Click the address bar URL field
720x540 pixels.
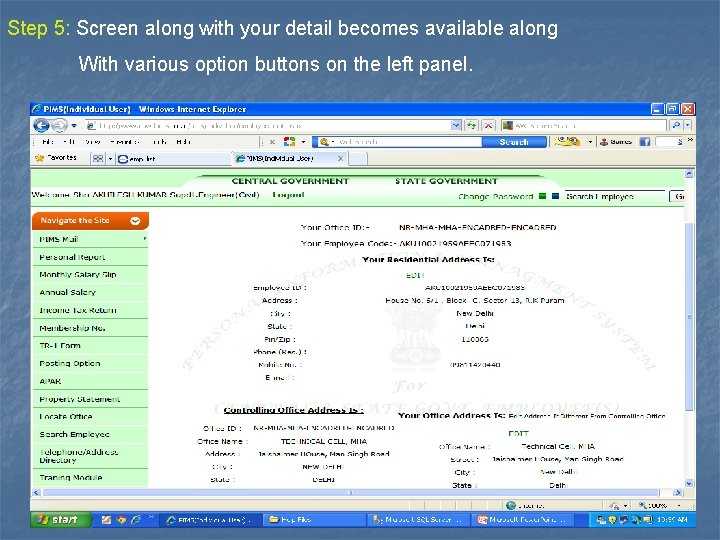point(269,125)
